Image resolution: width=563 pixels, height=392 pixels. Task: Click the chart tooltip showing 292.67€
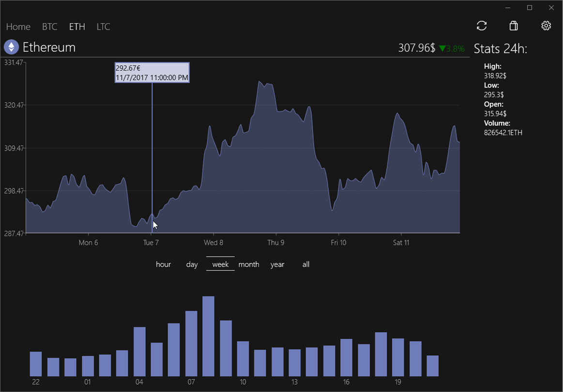point(152,73)
